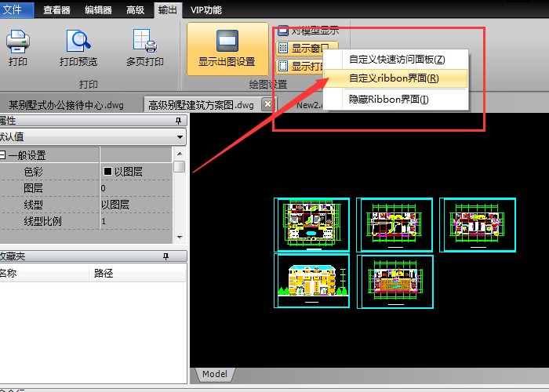Screen dimensions: 549x392
Task: Click the 显示窗口 icon button
Action: coord(282,48)
